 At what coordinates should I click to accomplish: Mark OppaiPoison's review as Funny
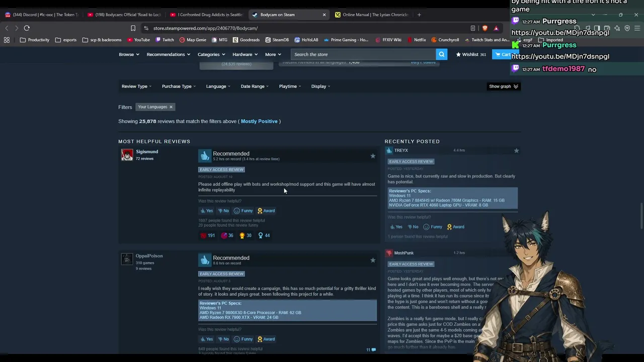(x=243, y=339)
